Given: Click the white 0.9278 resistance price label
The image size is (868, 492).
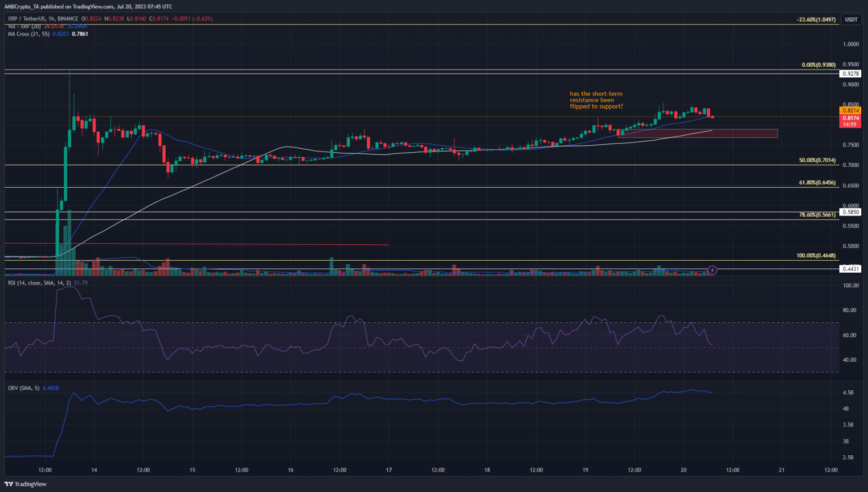Looking at the screenshot, I should pos(850,74).
